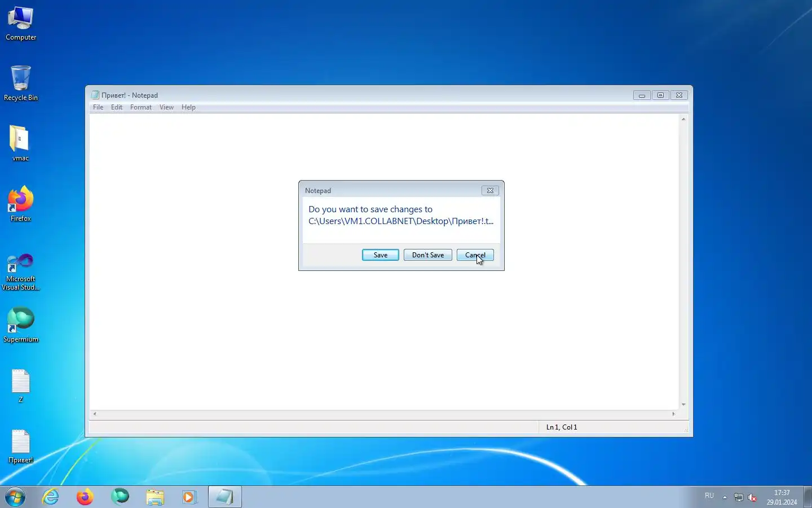Open the Edit menu in Notepad

coord(117,107)
